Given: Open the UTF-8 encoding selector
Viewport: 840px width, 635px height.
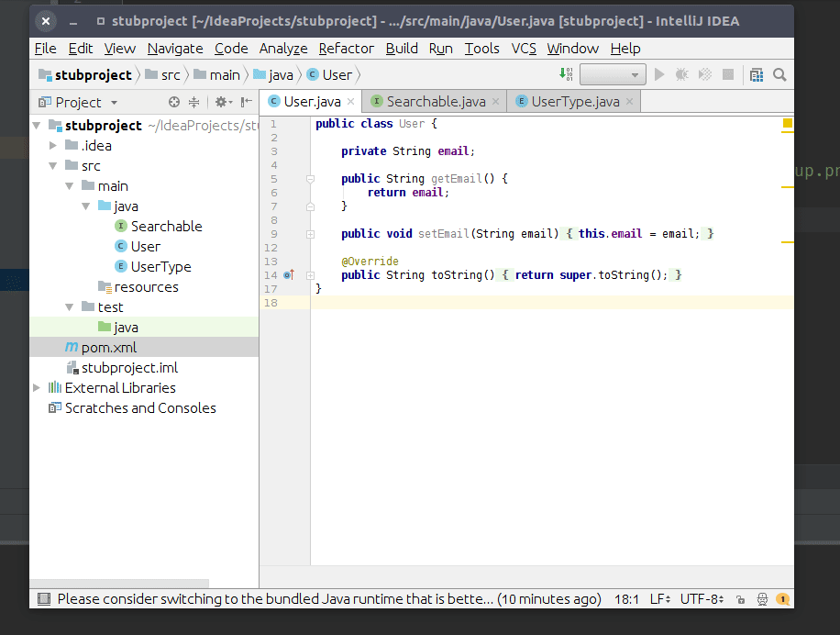Looking at the screenshot, I should (700, 598).
